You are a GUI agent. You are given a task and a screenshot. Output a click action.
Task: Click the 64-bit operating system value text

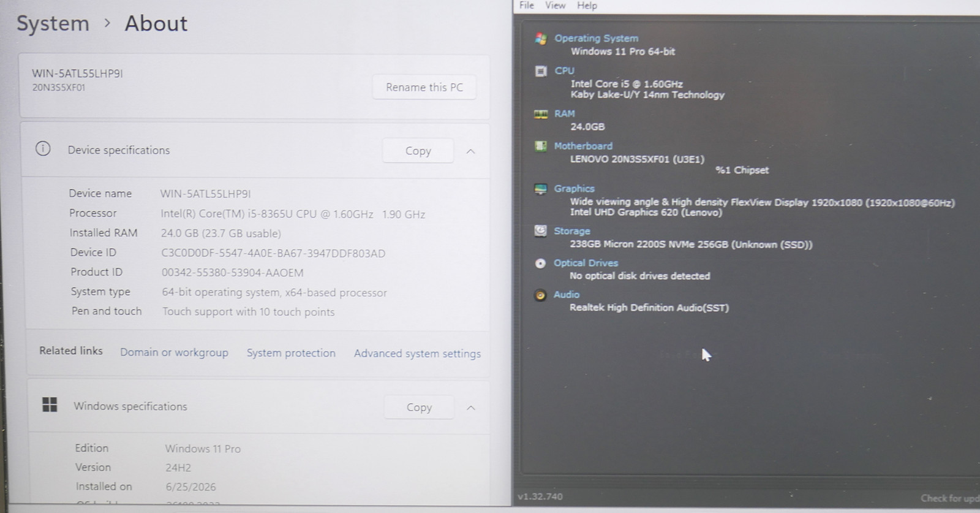(274, 292)
